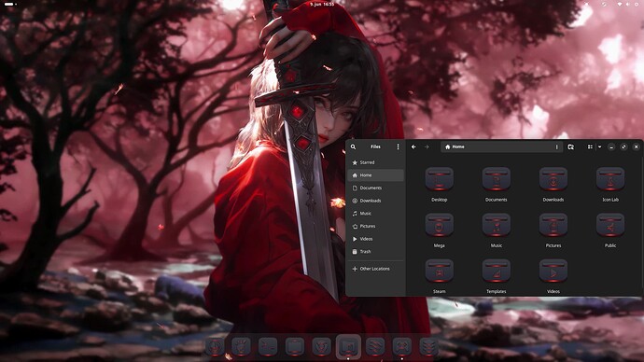
Task: Click the Home path bar location field
Action: click(x=501, y=146)
